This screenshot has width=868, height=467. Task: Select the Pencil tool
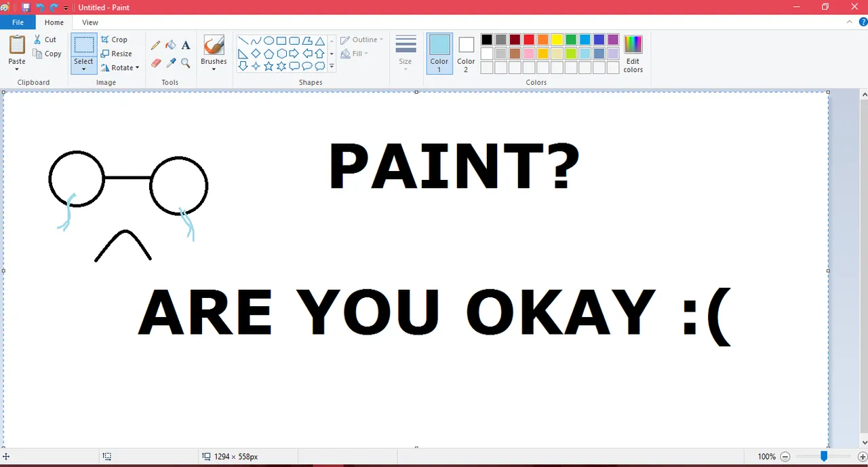(x=155, y=45)
